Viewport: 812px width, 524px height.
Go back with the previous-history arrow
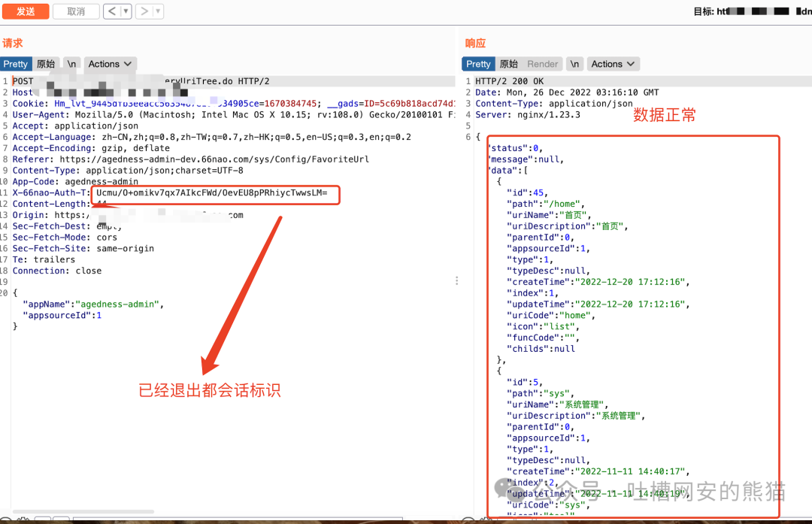point(112,11)
